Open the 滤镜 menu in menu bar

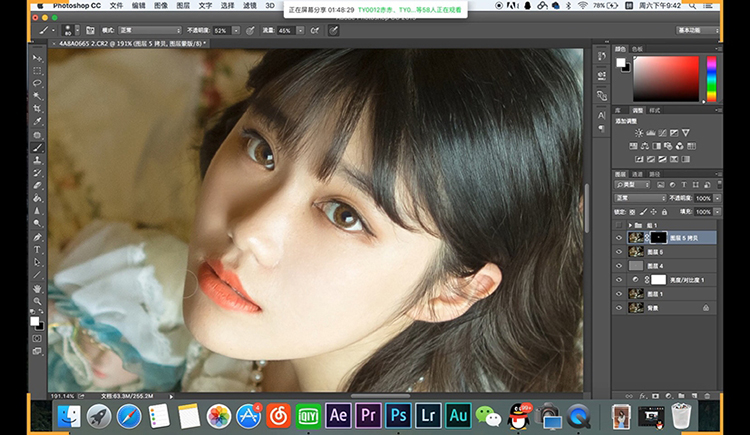(250, 6)
